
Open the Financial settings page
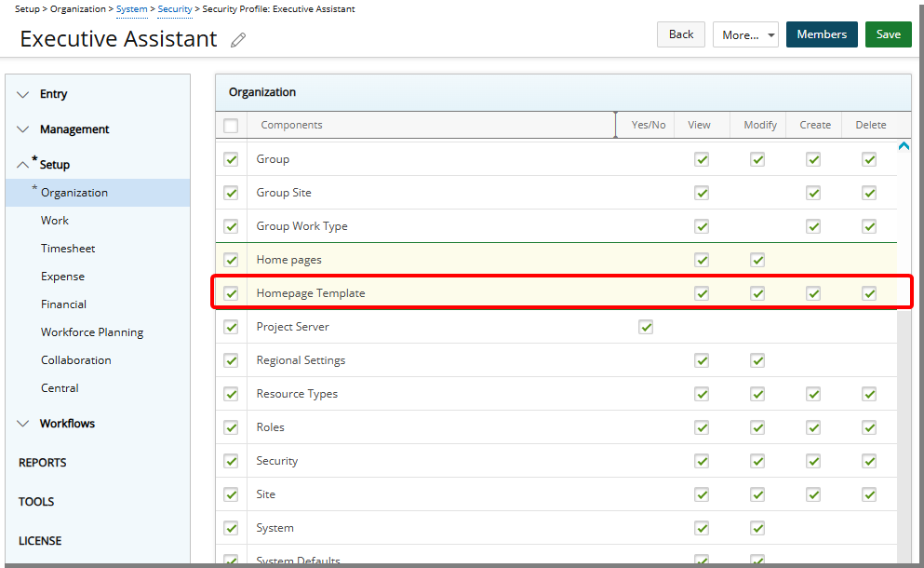pyautogui.click(x=63, y=304)
